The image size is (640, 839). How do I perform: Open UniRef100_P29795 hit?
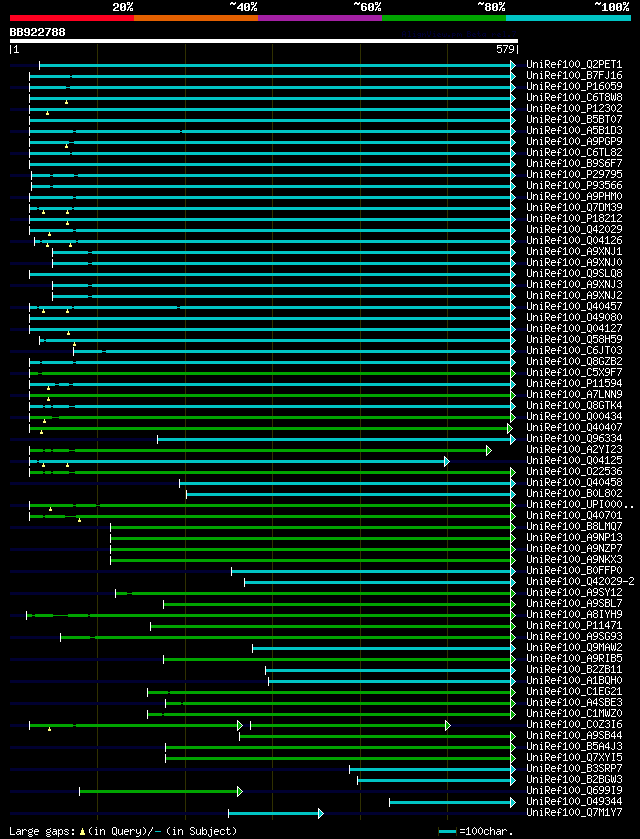(574, 174)
